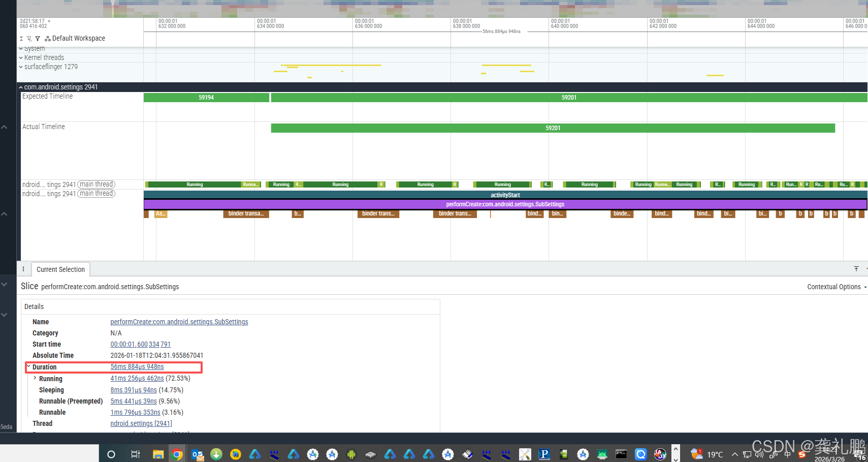Collapse all tracks using the collapse icon
The width and height of the screenshot is (868, 462).
[x=21, y=39]
